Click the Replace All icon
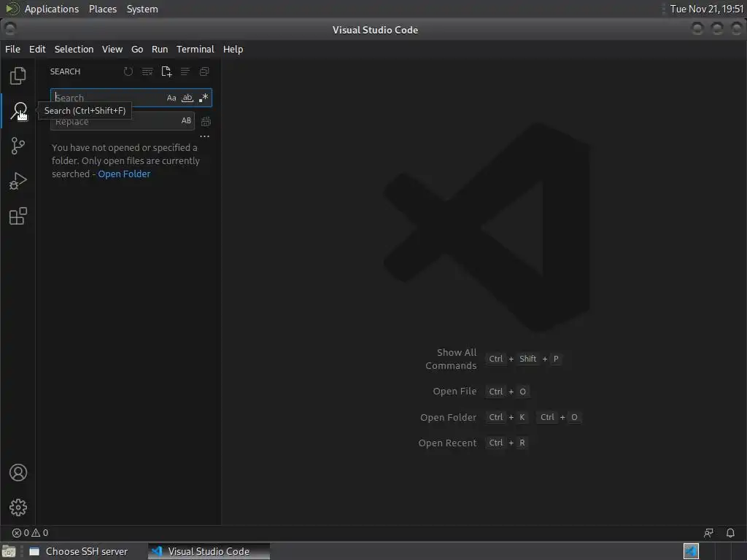747x560 pixels. (x=206, y=122)
